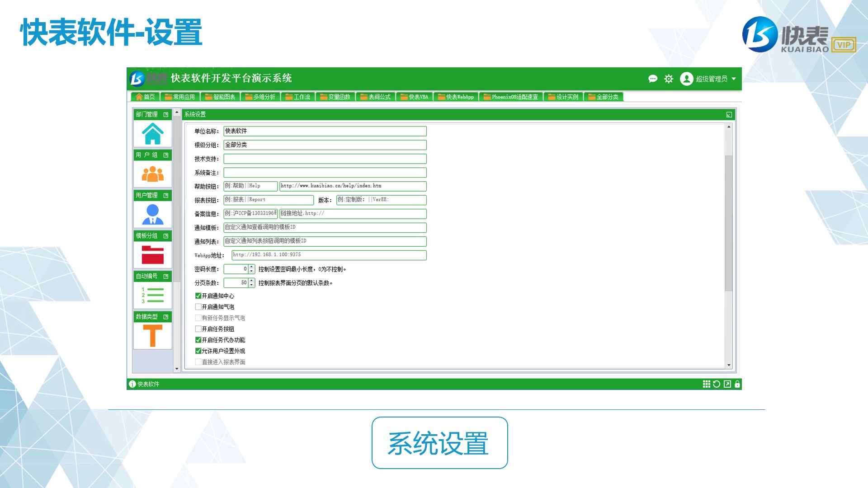
Task: Click the 系统设置 panel maximize icon
Action: click(x=729, y=115)
